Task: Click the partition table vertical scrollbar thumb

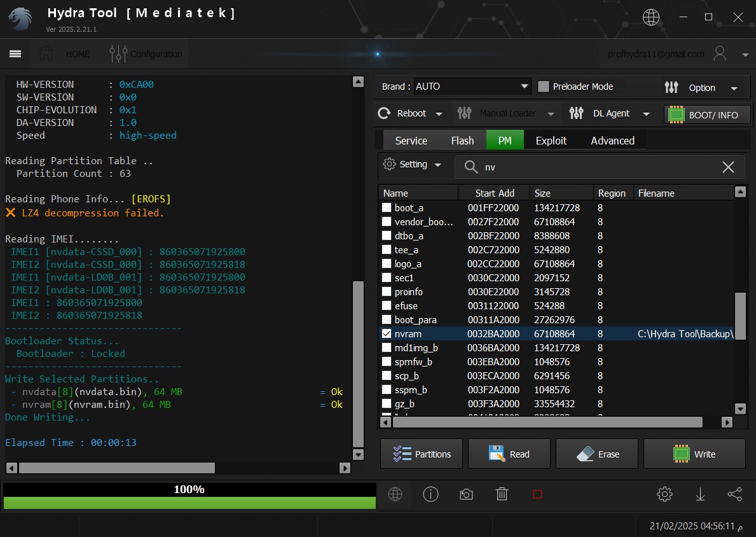Action: [740, 316]
